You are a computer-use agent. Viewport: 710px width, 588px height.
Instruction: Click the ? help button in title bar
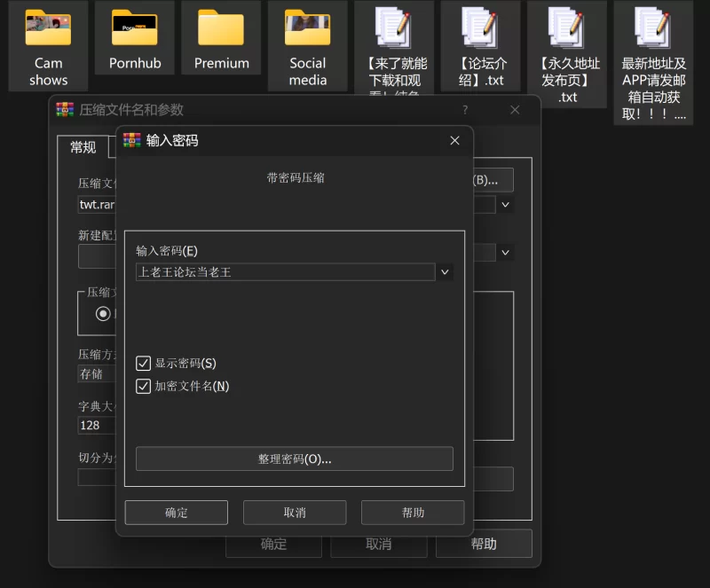point(465,110)
